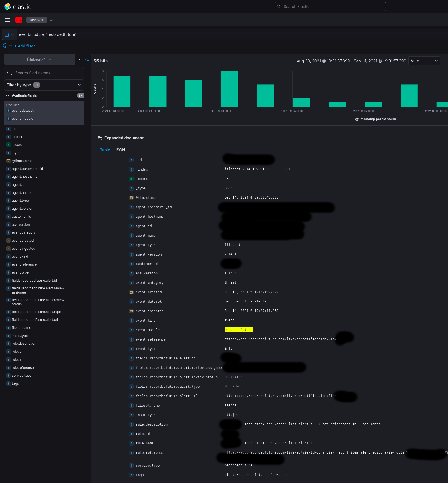Switch to the Table tab
This screenshot has height=483, width=448.
tap(105, 150)
